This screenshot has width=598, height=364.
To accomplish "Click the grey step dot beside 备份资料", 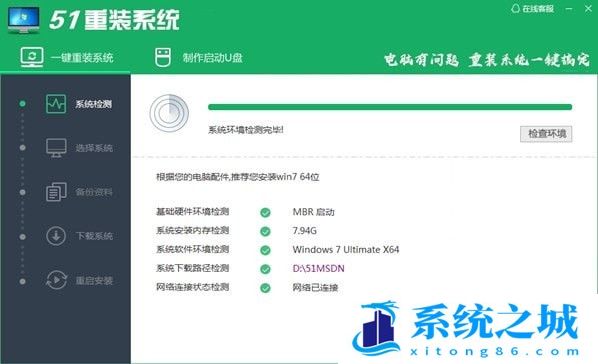I will [23, 192].
